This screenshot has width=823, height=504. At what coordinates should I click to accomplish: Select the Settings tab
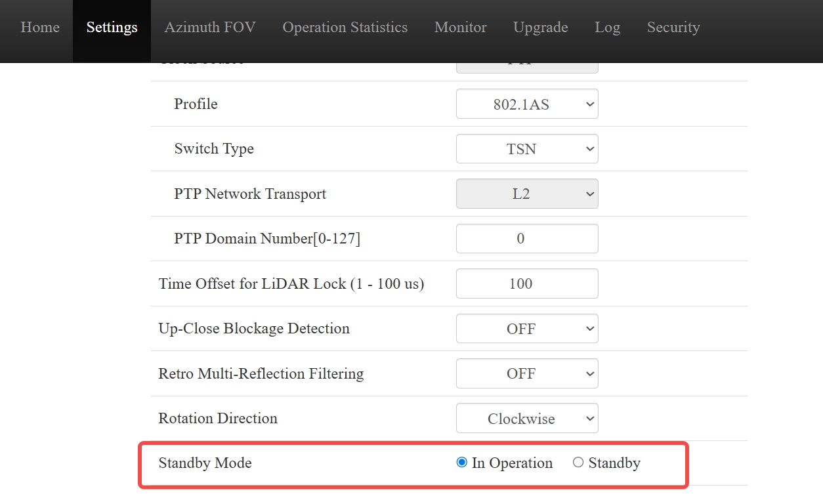[112, 28]
